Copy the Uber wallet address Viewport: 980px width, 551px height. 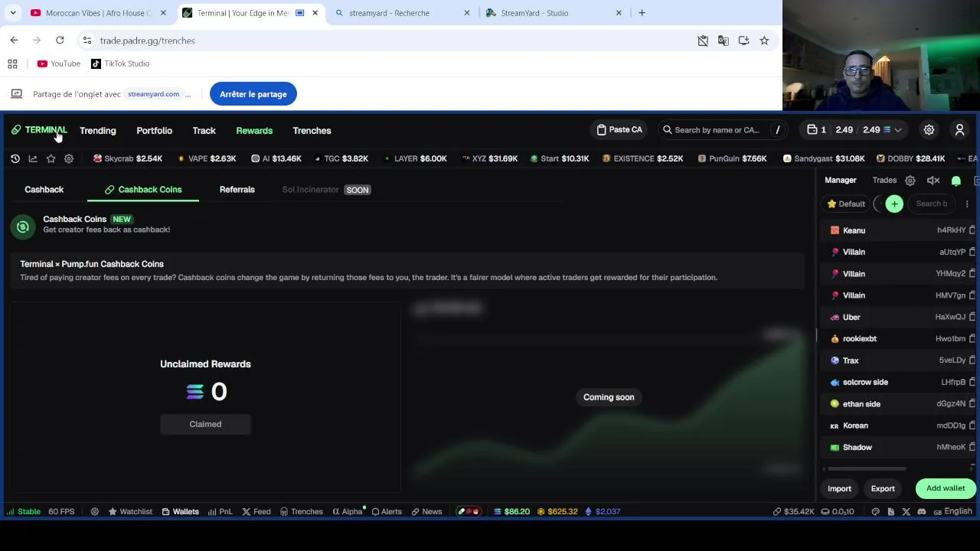coord(972,317)
